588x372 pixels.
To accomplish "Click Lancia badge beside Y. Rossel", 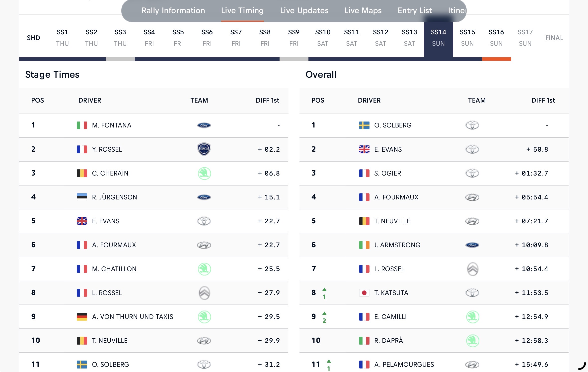I will [x=204, y=149].
